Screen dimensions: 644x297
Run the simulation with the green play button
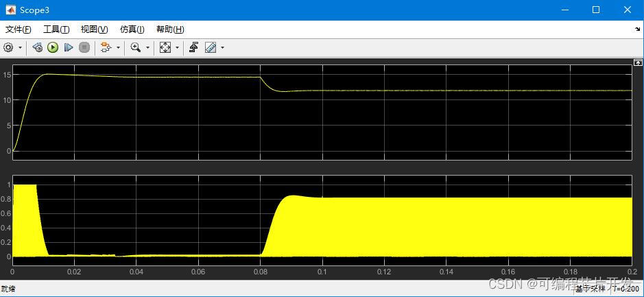pos(53,47)
